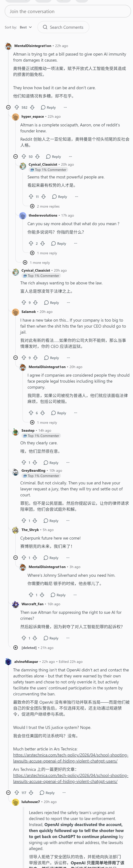This screenshot has height=868, width=133.
Task: Upvote alvinofdiaspar's comment with 117 votes
Action: point(17,793)
